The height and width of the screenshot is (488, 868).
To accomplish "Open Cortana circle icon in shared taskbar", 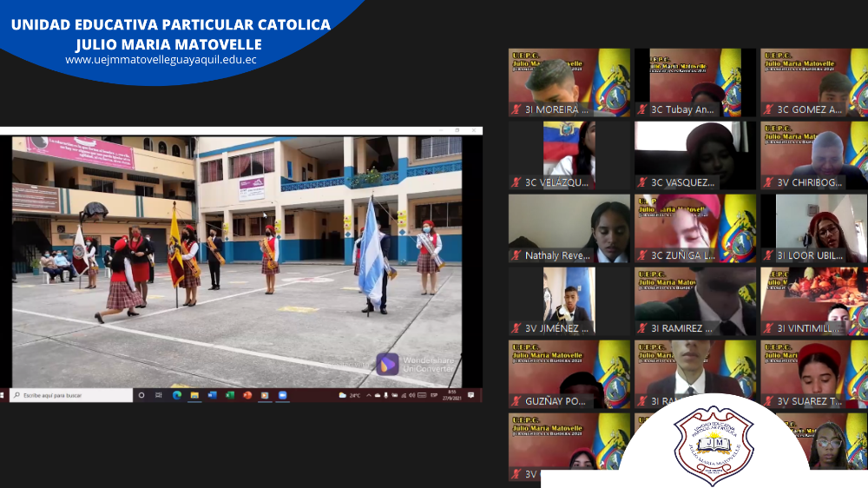I will click(141, 395).
